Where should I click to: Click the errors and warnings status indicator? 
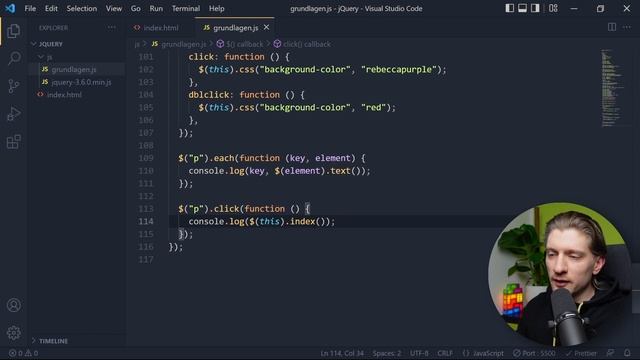point(24,353)
